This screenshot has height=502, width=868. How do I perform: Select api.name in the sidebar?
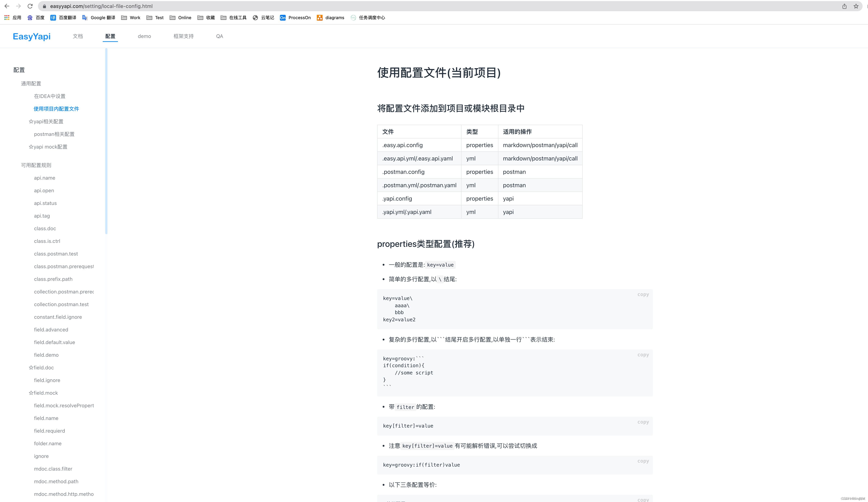(x=45, y=178)
